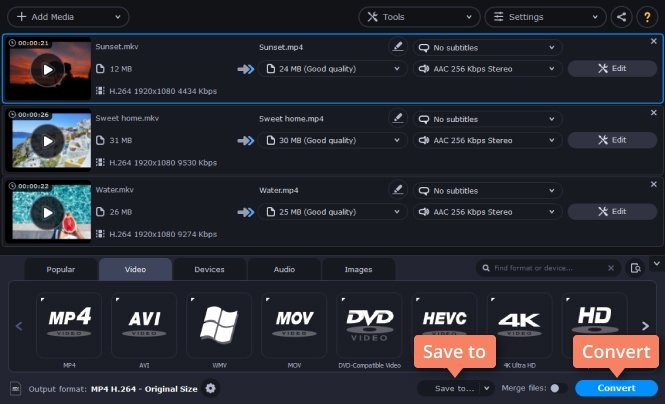Rename Sunset.mp4 with pencil icon
This screenshot has height=404, width=665.
click(x=397, y=46)
